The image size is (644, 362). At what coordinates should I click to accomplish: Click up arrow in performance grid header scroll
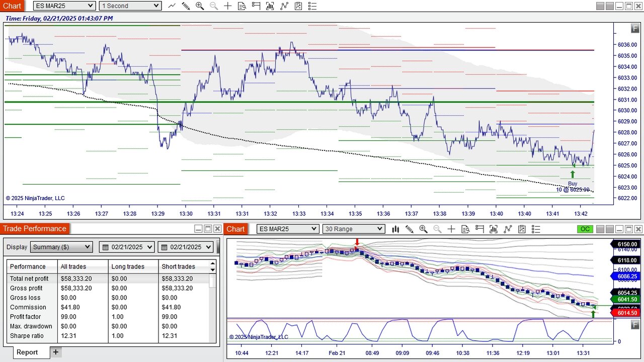213,263
